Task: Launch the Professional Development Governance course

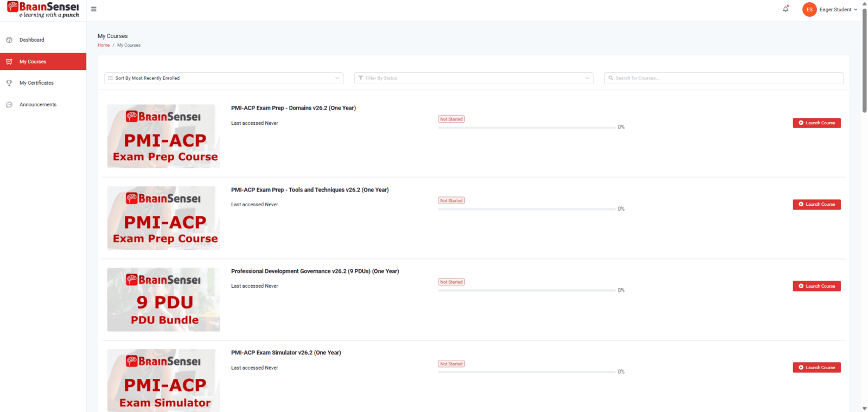Action: [x=816, y=286]
